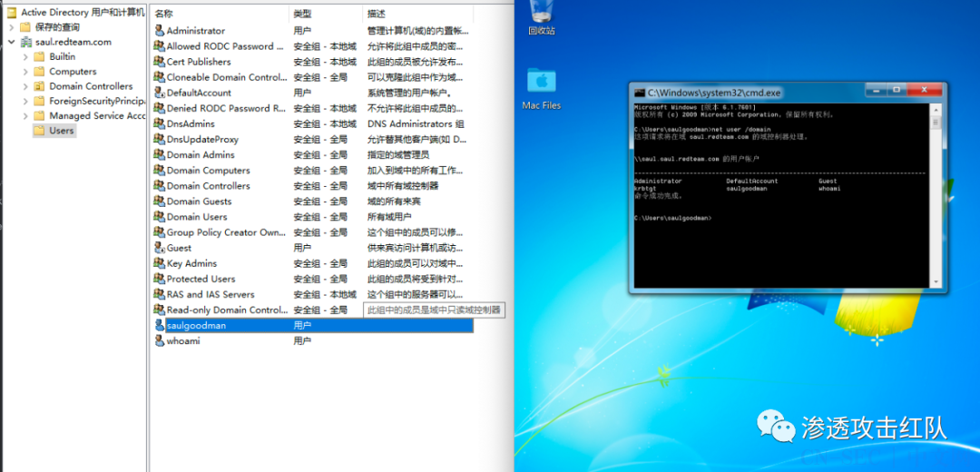Select the Computers folder
Screen dimensions: 980x472
click(65, 72)
